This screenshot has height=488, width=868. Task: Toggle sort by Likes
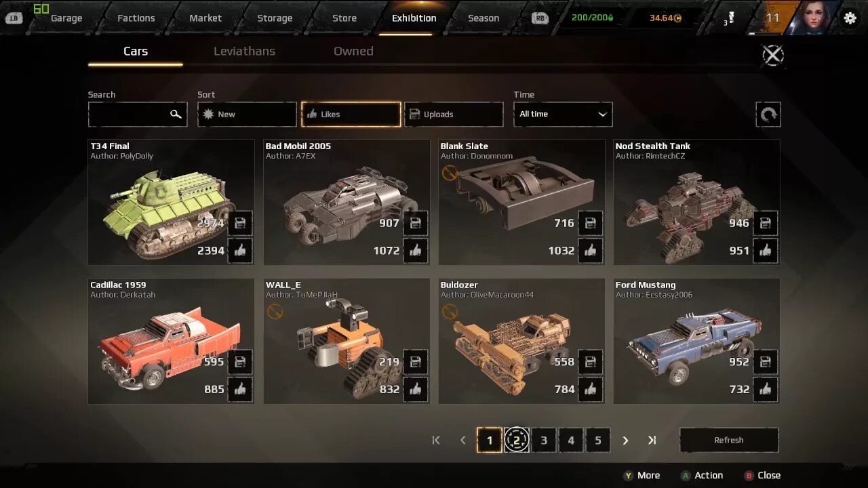(x=351, y=115)
